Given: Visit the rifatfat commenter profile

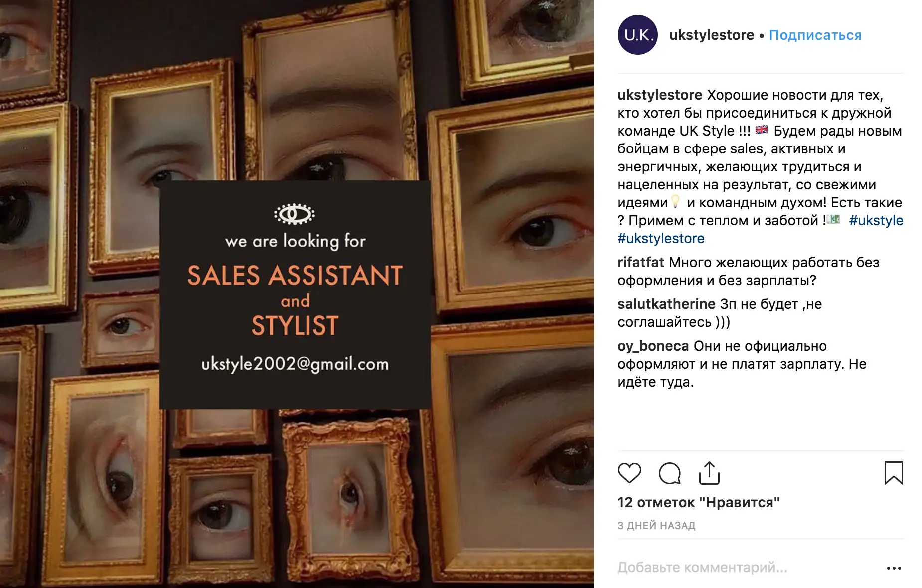Looking at the screenshot, I should (641, 262).
